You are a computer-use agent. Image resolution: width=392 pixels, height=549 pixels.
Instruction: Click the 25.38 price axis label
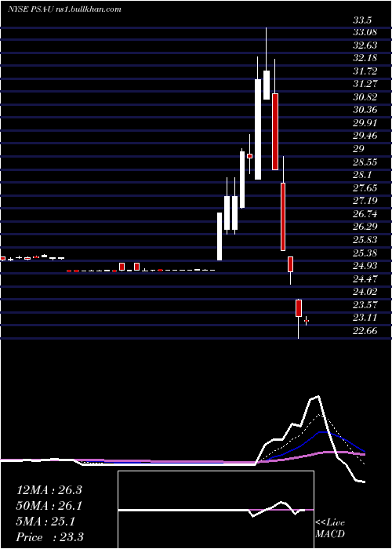[x=365, y=253]
